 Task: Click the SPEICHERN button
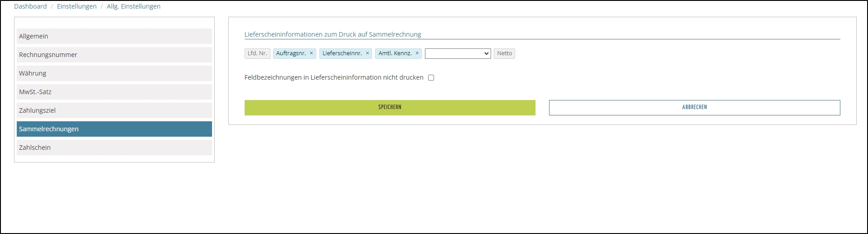pyautogui.click(x=390, y=108)
